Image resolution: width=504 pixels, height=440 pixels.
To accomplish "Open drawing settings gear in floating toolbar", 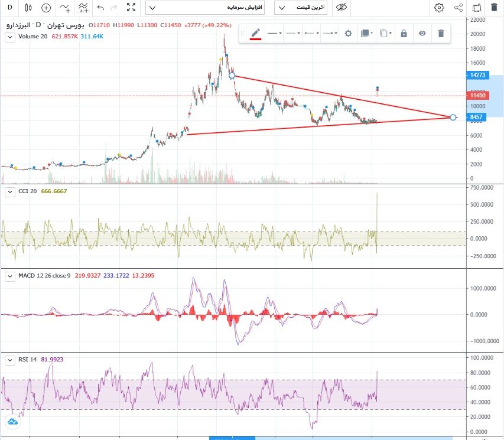I will pyautogui.click(x=348, y=34).
